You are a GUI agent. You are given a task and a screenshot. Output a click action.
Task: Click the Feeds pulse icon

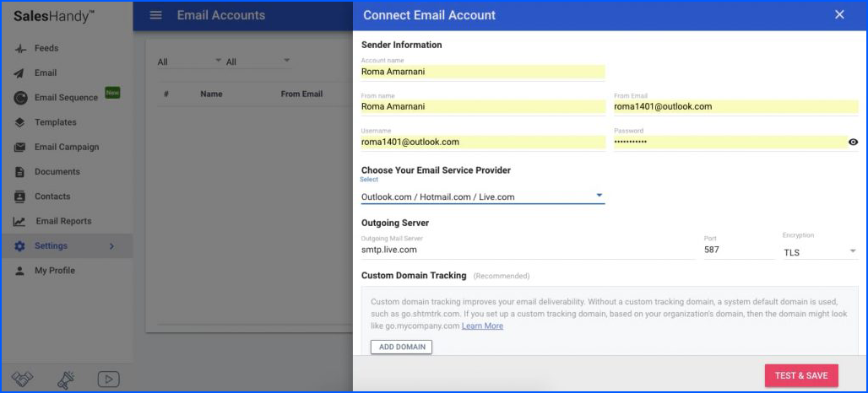20,49
